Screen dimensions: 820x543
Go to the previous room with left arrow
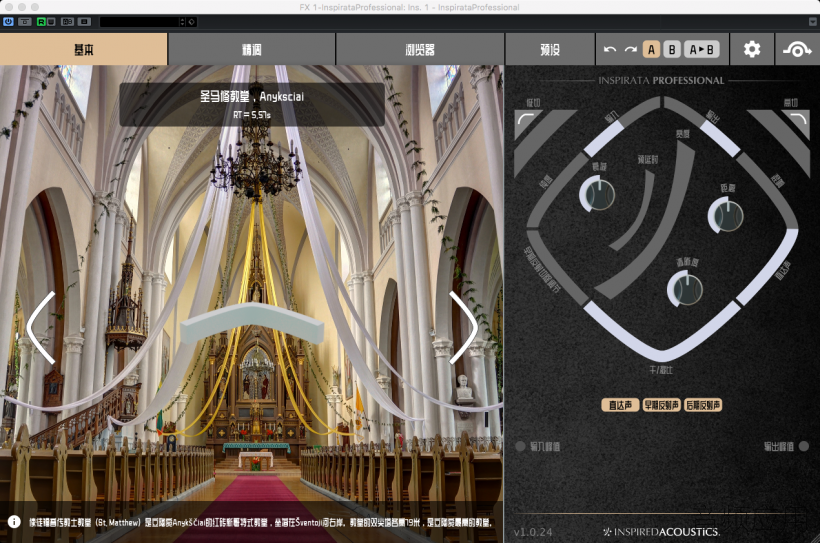(41, 327)
